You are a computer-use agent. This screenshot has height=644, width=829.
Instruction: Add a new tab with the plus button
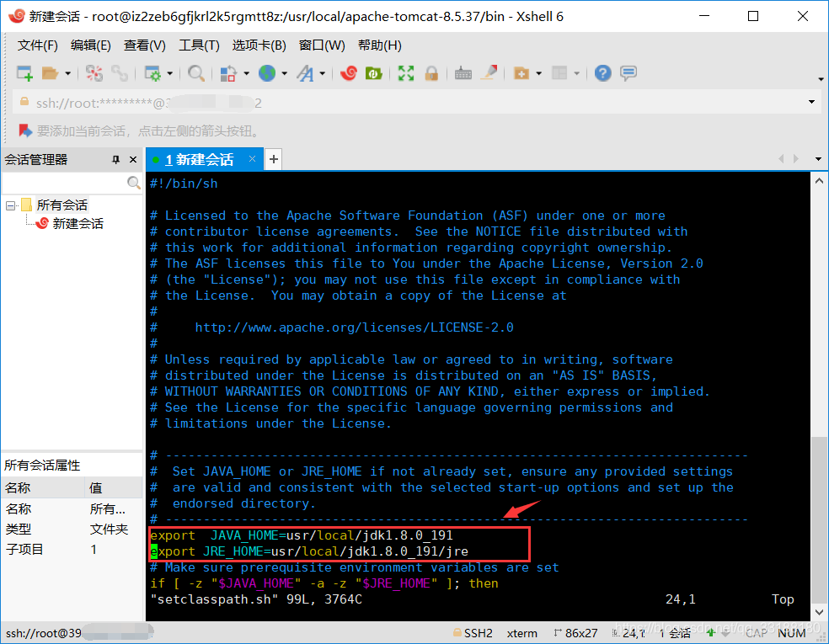coord(273,159)
